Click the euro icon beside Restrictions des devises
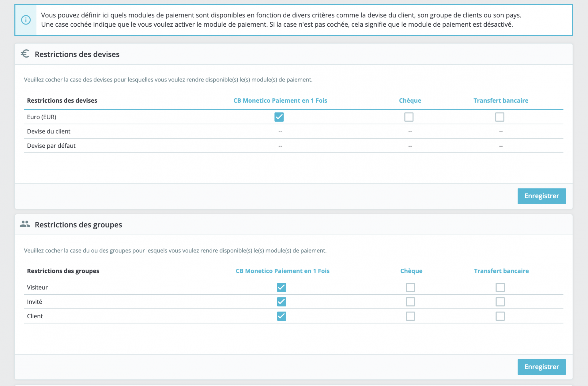The image size is (588, 386). [x=25, y=54]
